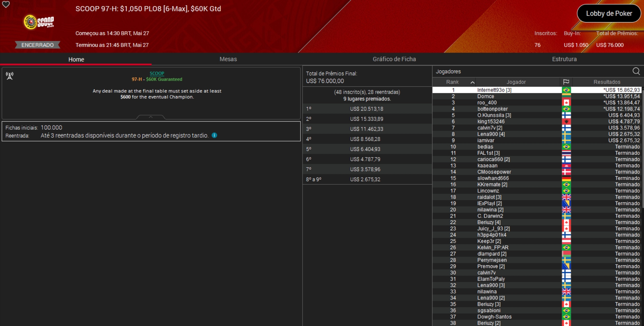Click Finland flag next to O.Klunssila
The width and height of the screenshot is (644, 326).
click(566, 115)
